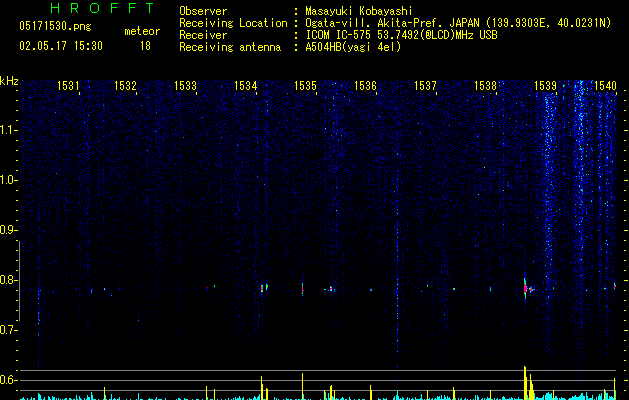Select the Ogata-vill. Akita-Pref. JAPAN location text

coord(458,23)
